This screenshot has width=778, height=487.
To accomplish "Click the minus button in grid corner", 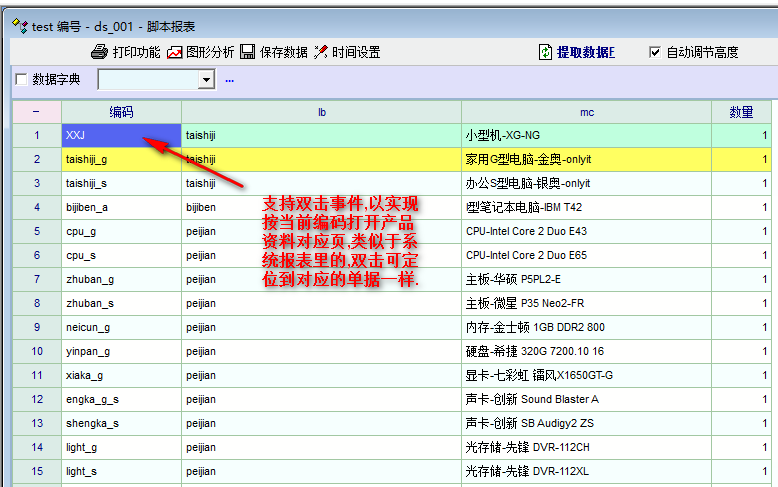I will pyautogui.click(x=36, y=112).
